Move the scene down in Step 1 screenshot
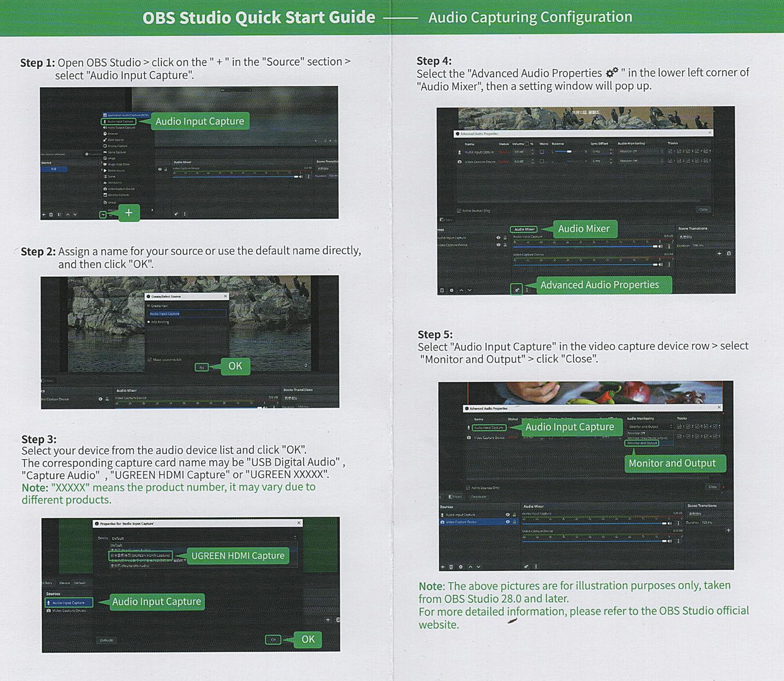Screen dimensions: 784x681 point(75,214)
